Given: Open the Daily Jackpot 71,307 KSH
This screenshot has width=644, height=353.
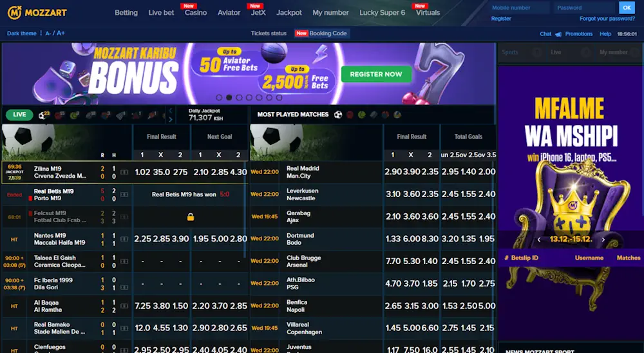Looking at the screenshot, I should pos(205,115).
